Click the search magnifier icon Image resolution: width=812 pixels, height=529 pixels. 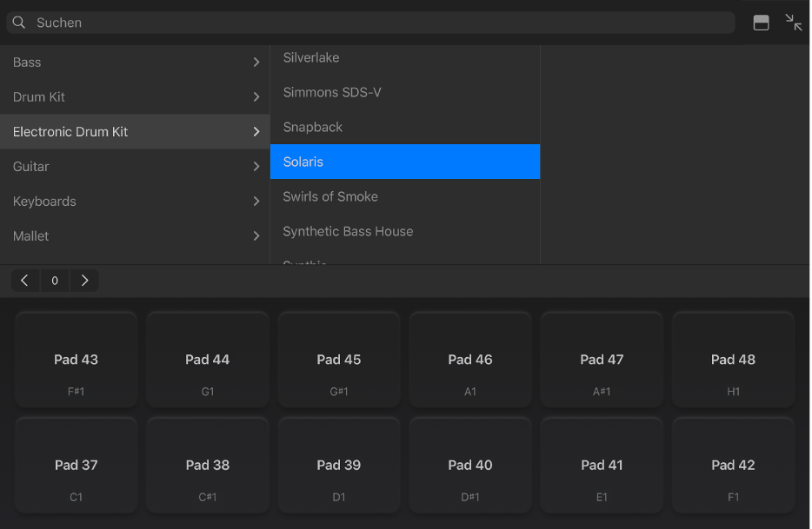pyautogui.click(x=18, y=22)
